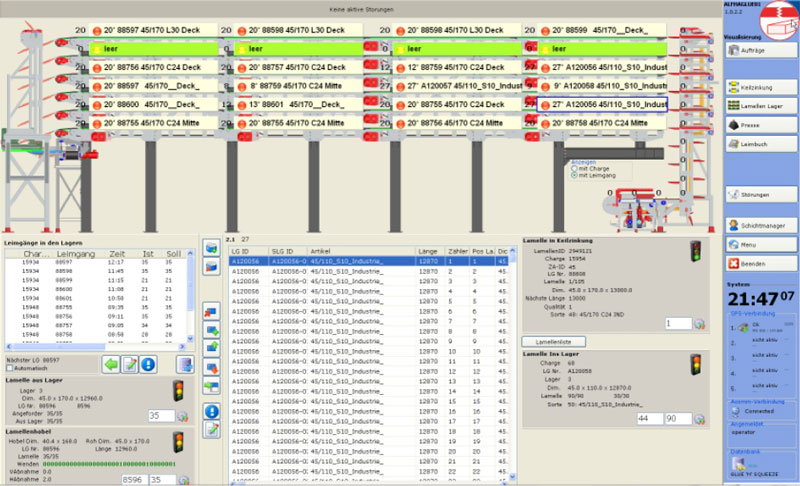The height and width of the screenshot is (486, 800).
Task: Open the Aufträge view
Action: [762, 50]
